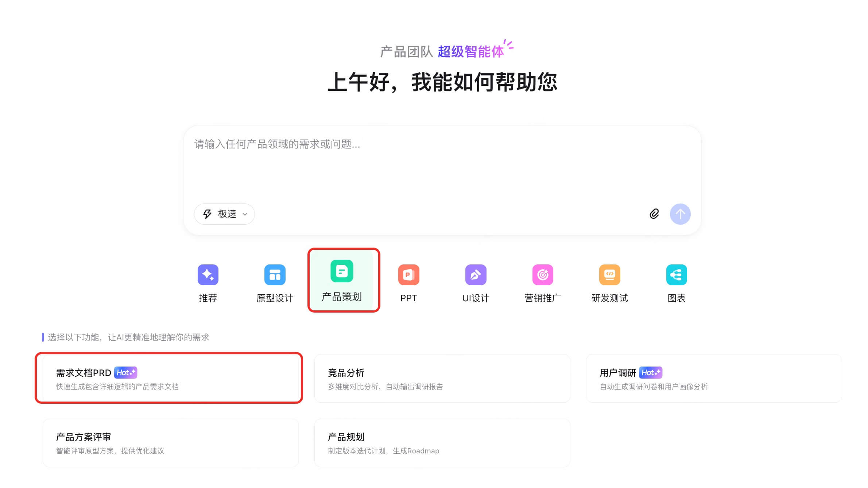Select the 营销推广 marketing icon
Viewport: 868px width, 488px height.
(x=543, y=275)
